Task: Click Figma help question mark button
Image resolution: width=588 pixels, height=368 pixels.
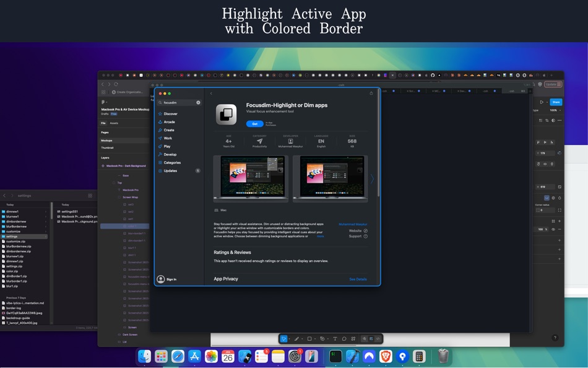Action: pyautogui.click(x=555, y=338)
